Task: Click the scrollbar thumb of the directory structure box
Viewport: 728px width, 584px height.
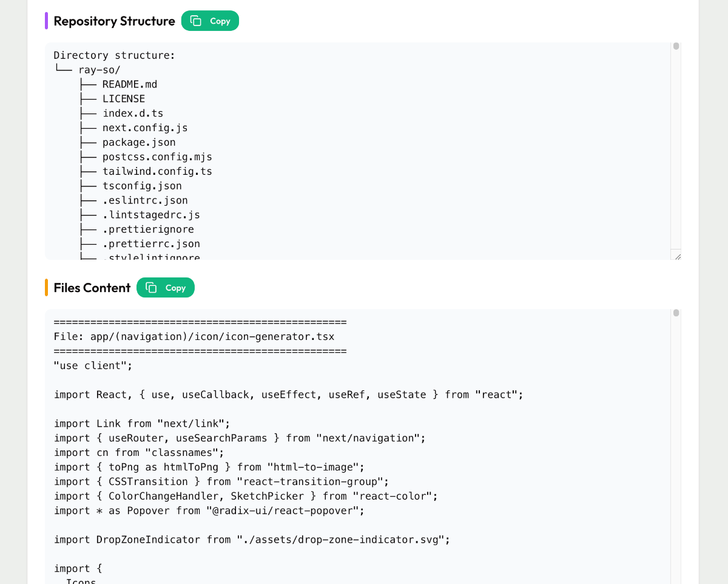Action: pyautogui.click(x=676, y=46)
